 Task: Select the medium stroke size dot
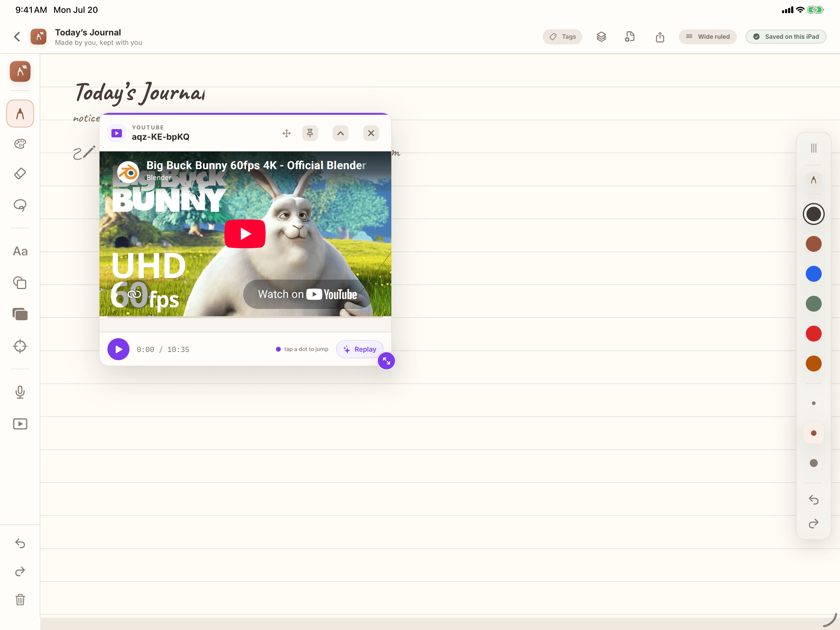tap(813, 433)
